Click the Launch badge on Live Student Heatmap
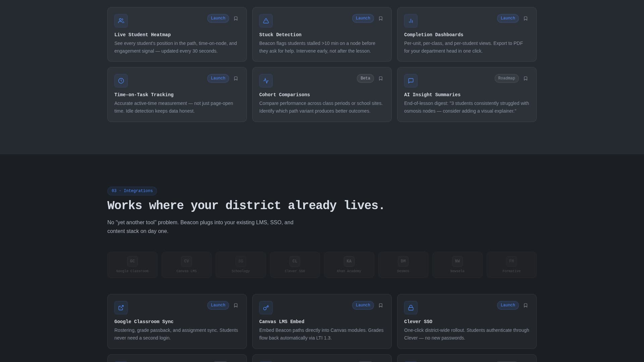644x362 pixels. click(218, 18)
